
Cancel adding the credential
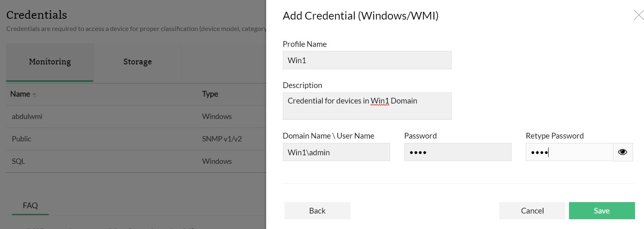click(x=532, y=211)
